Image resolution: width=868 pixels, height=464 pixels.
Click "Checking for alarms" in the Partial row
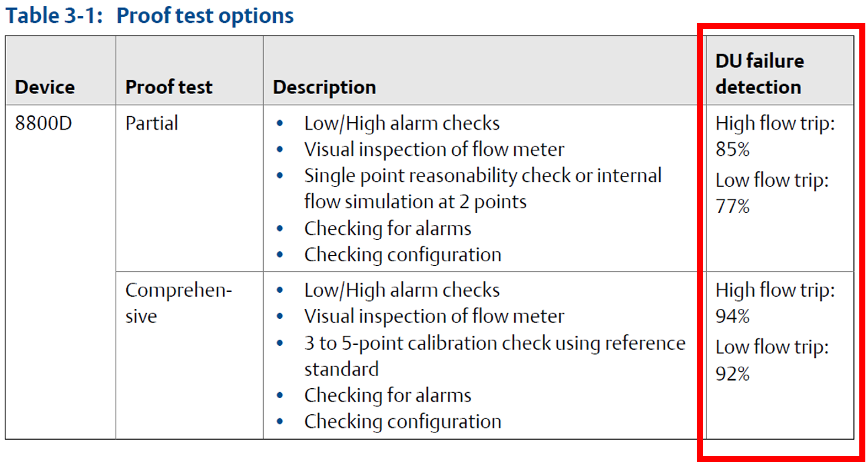(x=387, y=228)
